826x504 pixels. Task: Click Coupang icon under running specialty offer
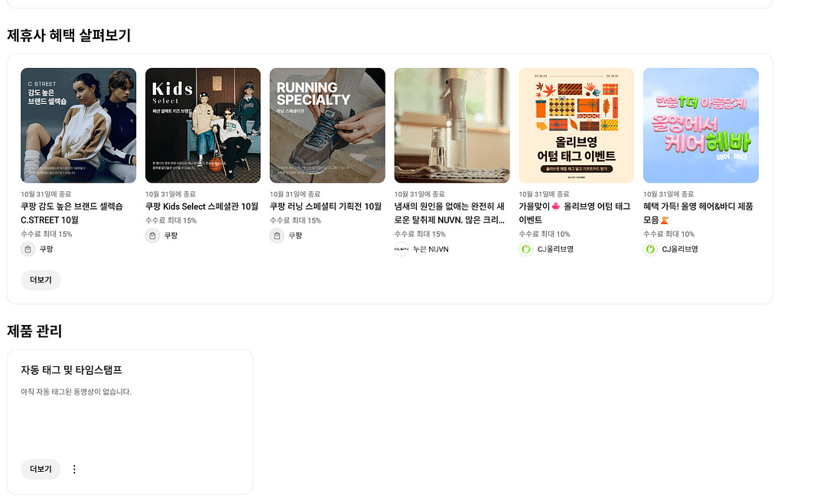[277, 236]
